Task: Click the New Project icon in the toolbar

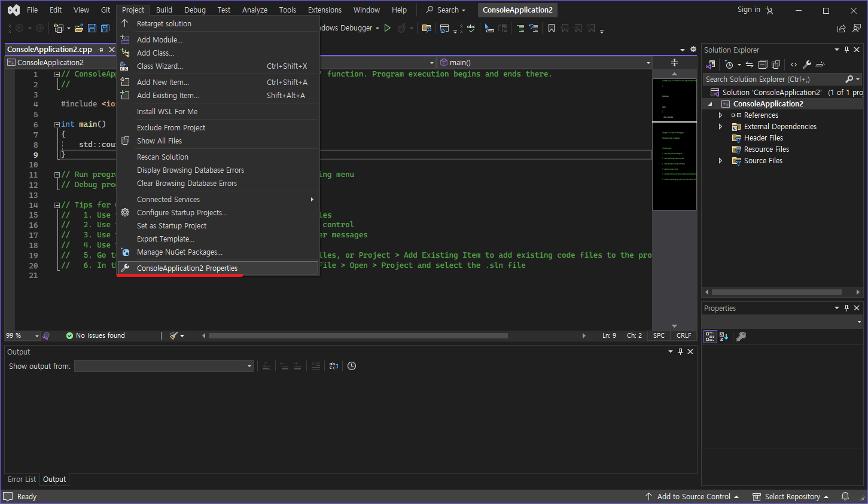Action: click(x=59, y=28)
